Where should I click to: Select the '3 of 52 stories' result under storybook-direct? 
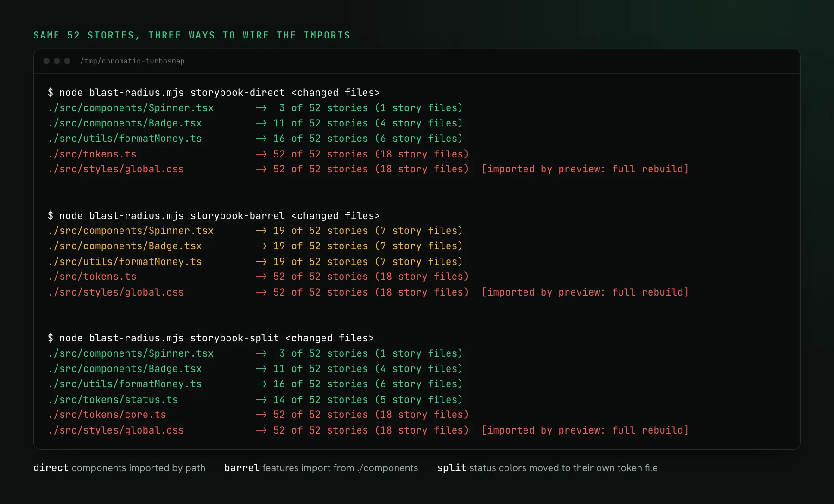[x=323, y=108]
